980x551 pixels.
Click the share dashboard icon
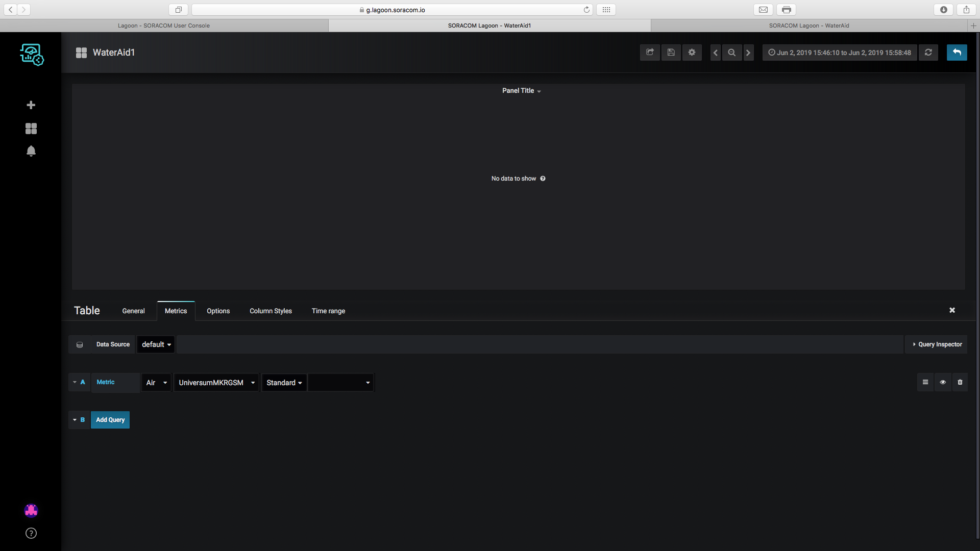pyautogui.click(x=650, y=53)
